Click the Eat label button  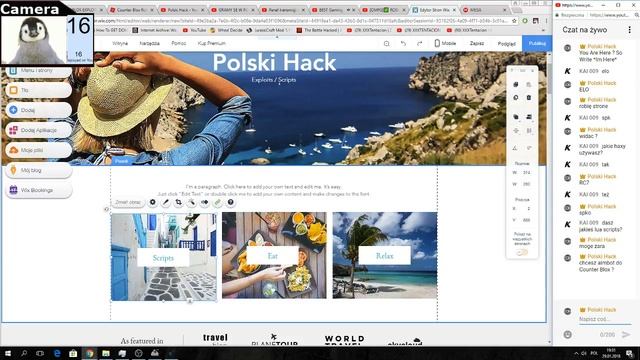point(273,256)
